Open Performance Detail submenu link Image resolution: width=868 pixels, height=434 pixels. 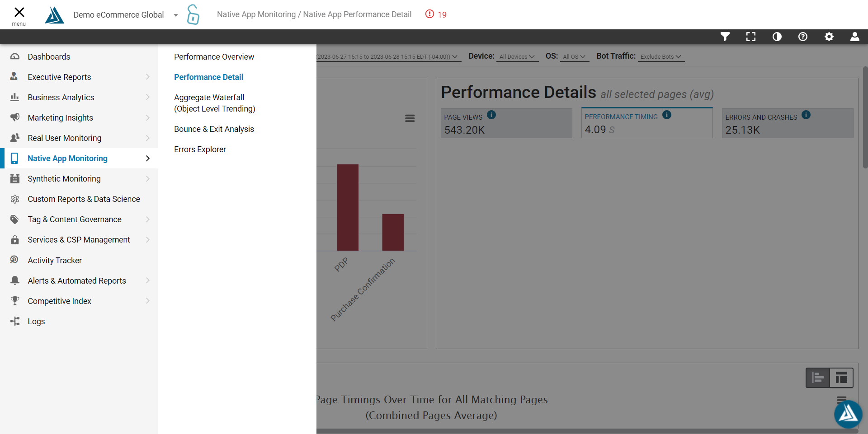click(x=208, y=77)
